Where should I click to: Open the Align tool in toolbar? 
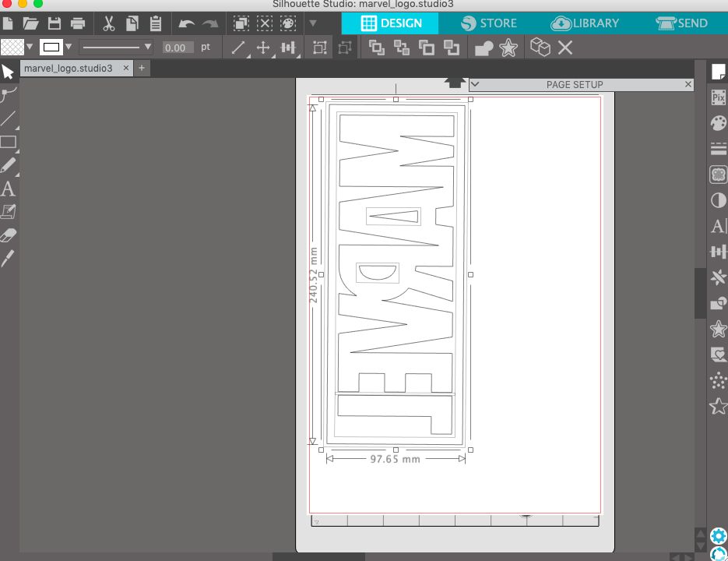(x=288, y=48)
